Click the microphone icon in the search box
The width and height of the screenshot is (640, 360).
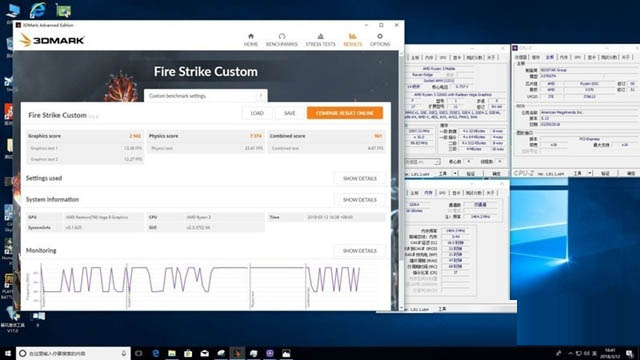coord(124,353)
